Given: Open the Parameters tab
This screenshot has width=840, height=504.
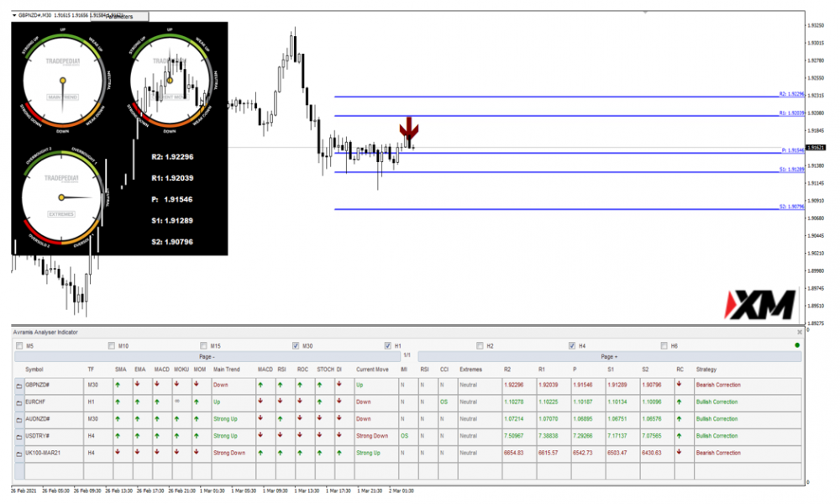Looking at the screenshot, I should pyautogui.click(x=119, y=17).
